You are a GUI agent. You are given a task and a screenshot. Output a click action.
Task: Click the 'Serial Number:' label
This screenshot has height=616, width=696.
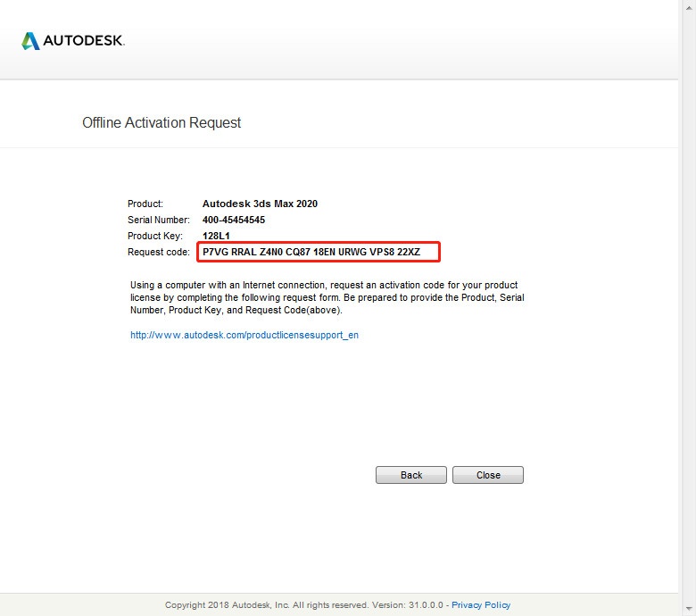click(158, 220)
